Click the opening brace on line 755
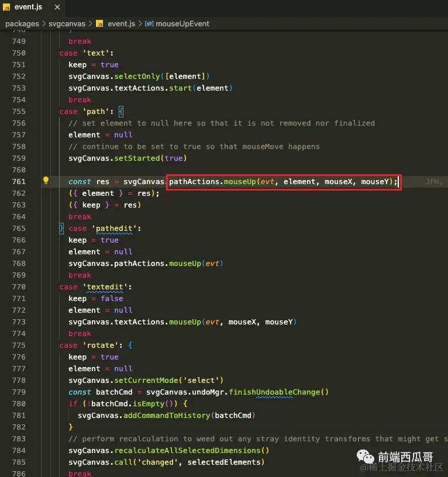Image resolution: width=448 pixels, height=477 pixels. coord(121,112)
